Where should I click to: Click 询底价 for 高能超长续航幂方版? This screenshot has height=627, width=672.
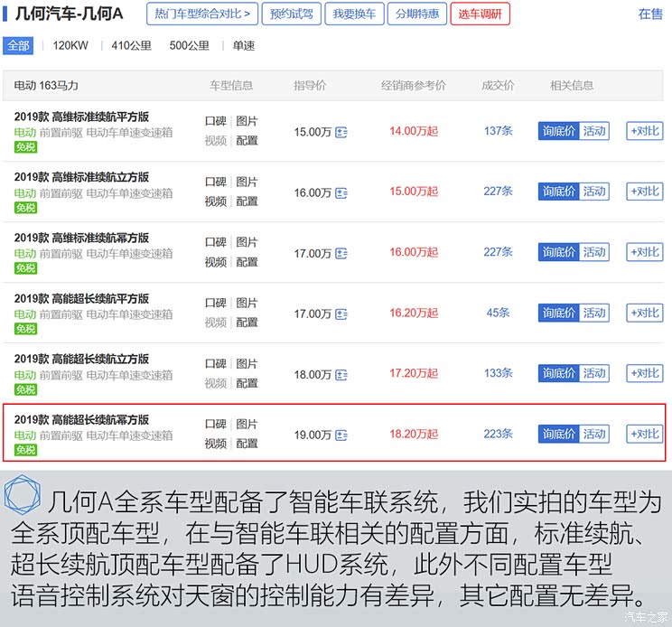coord(558,435)
